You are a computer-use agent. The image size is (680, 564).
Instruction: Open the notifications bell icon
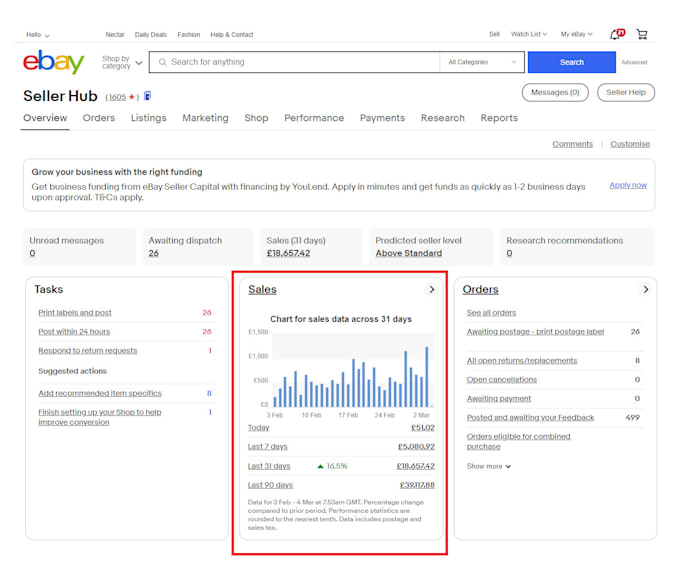(x=616, y=34)
